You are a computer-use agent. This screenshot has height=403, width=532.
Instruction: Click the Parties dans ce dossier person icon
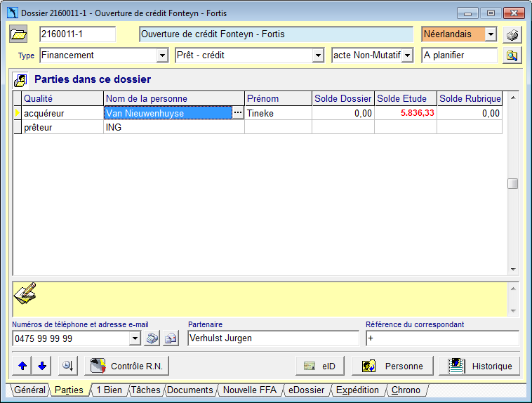[x=20, y=80]
